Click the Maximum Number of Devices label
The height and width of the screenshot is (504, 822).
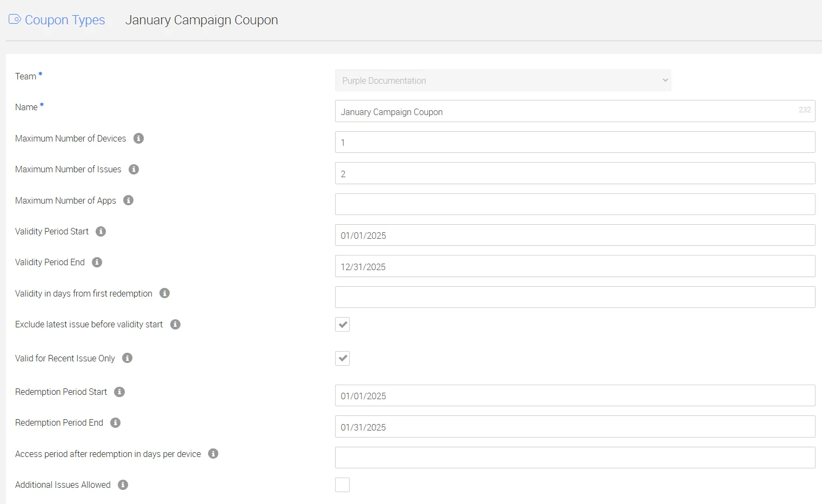pyautogui.click(x=70, y=138)
